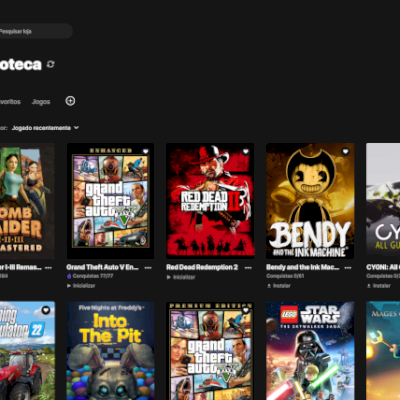This screenshot has width=400, height=400.
Task: Open the CYGNI All Guns Blazing cover
Action: [x=383, y=201]
